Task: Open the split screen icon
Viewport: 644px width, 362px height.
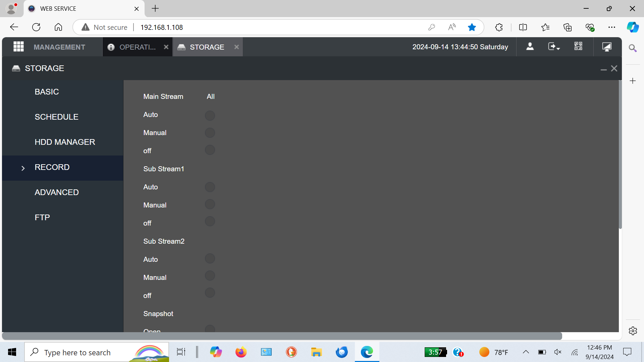Action: coord(523,27)
